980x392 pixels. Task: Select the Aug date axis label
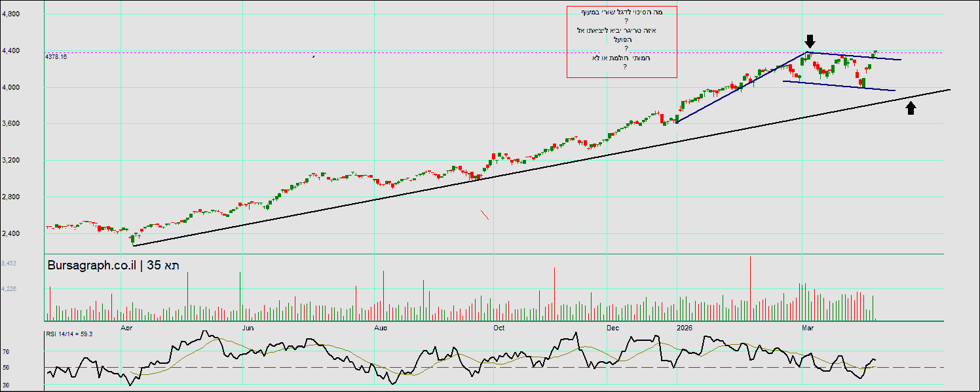[380, 326]
